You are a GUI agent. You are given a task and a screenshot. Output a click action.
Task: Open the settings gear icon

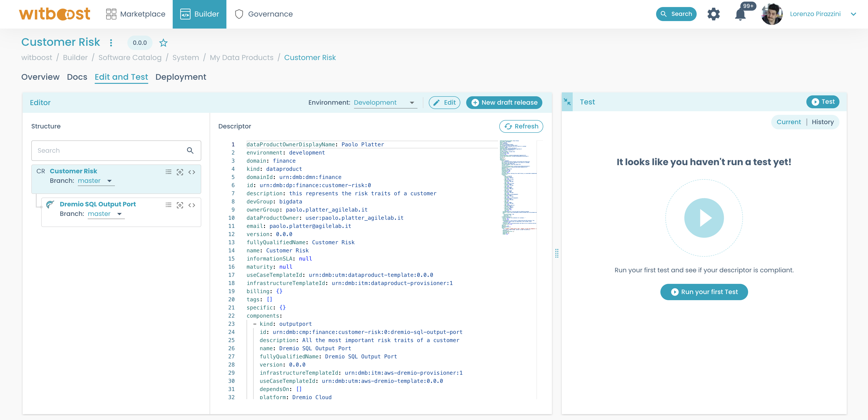pyautogui.click(x=713, y=14)
